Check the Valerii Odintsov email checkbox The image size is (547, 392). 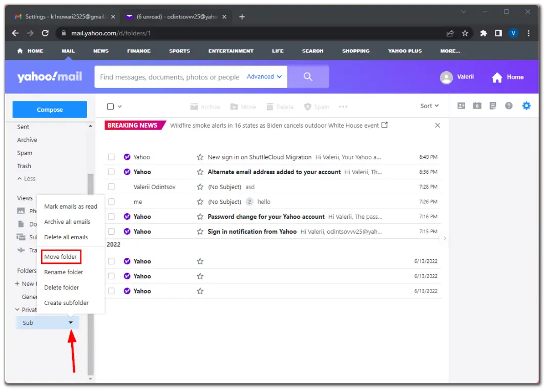click(111, 187)
